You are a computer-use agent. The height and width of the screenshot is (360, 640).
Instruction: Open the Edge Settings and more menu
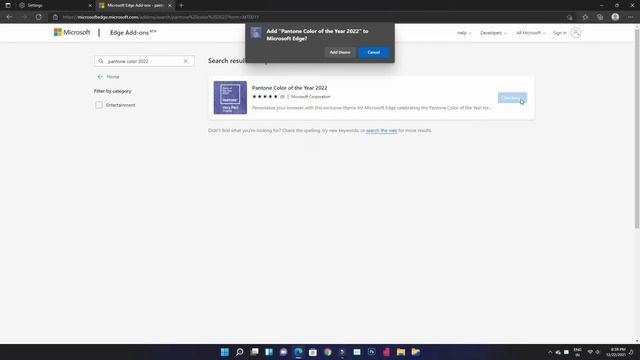631,17
